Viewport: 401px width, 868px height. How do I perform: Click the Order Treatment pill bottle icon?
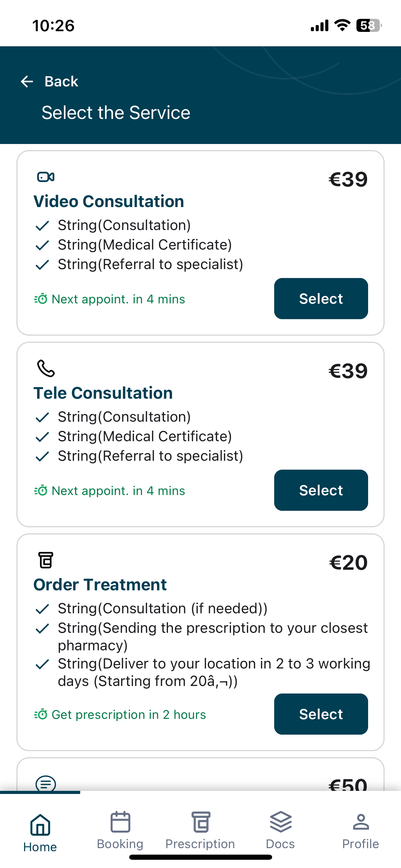pos(46,560)
